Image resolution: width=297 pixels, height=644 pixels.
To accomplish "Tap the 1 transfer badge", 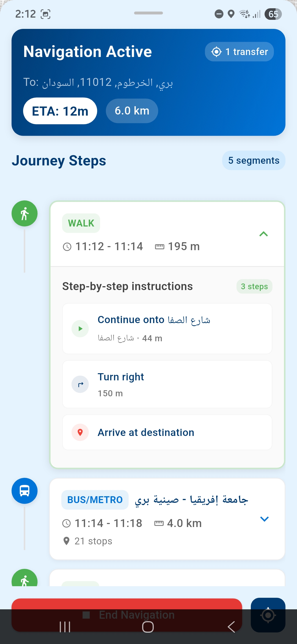I will click(x=239, y=52).
